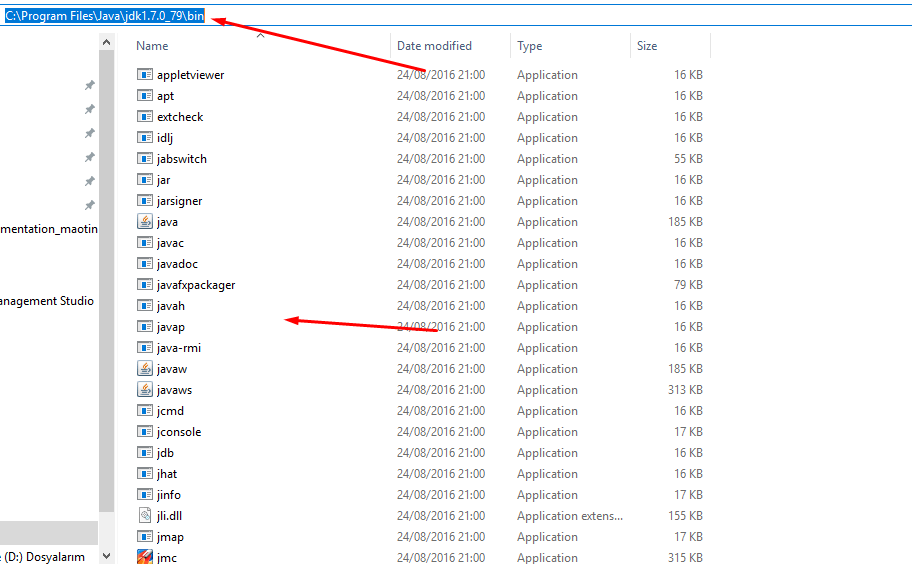Select the javah file icon
The width and height of the screenshot is (912, 570).
coord(145,305)
